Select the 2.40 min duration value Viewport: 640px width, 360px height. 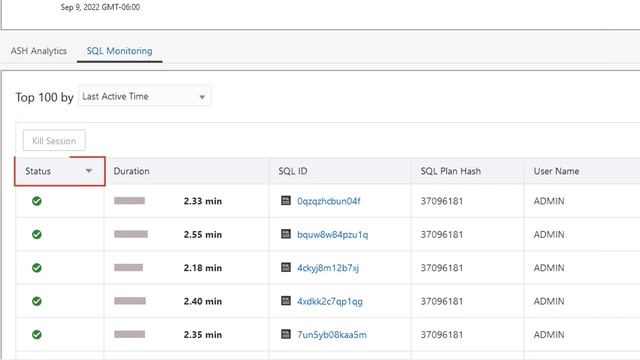tap(203, 301)
